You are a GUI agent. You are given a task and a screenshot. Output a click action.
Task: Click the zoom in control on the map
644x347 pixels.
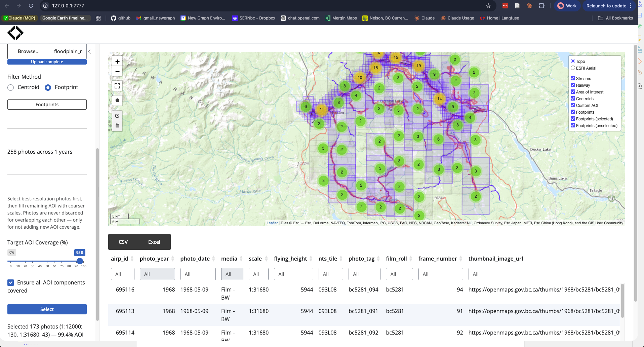(117, 62)
